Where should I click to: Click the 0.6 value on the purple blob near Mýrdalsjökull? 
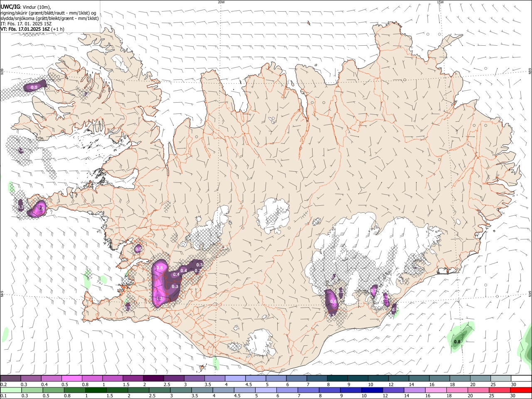(333, 302)
